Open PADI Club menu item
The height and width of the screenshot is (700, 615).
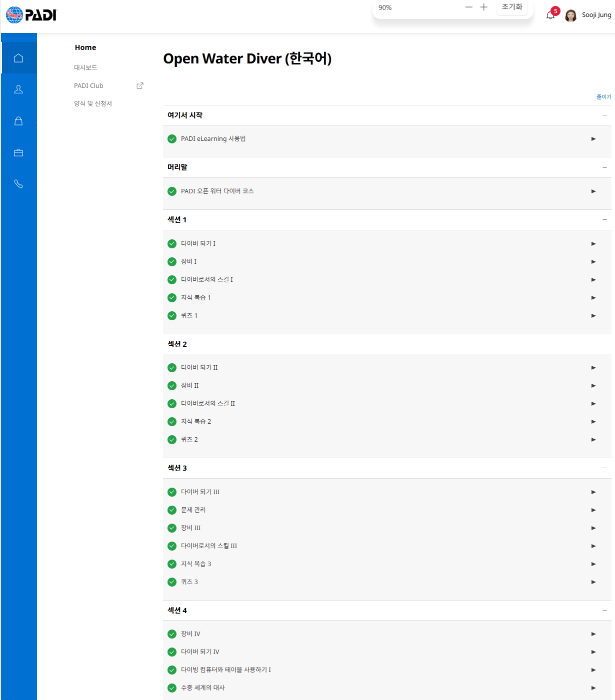pyautogui.click(x=88, y=85)
